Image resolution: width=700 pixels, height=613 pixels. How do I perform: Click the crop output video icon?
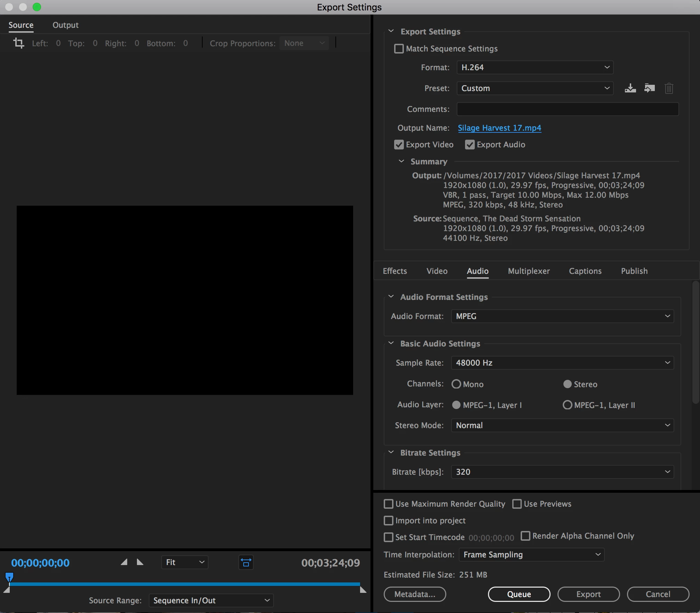click(18, 43)
